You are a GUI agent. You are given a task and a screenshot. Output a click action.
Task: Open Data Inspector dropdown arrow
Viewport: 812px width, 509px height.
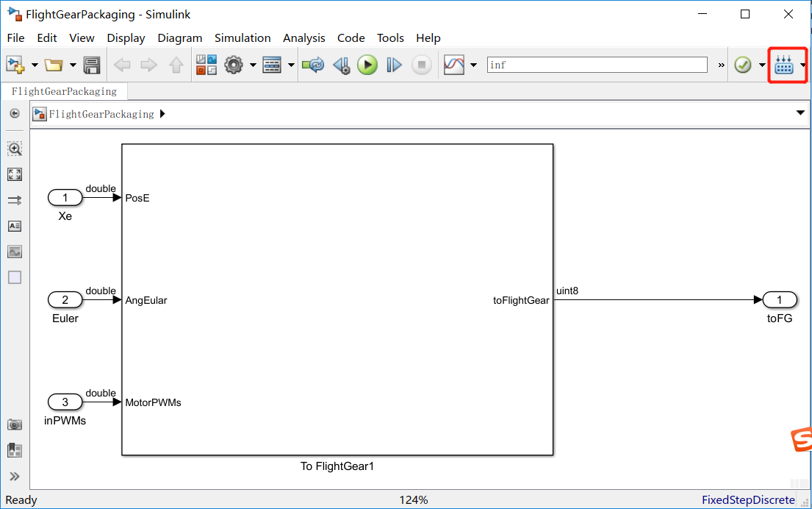click(x=473, y=65)
